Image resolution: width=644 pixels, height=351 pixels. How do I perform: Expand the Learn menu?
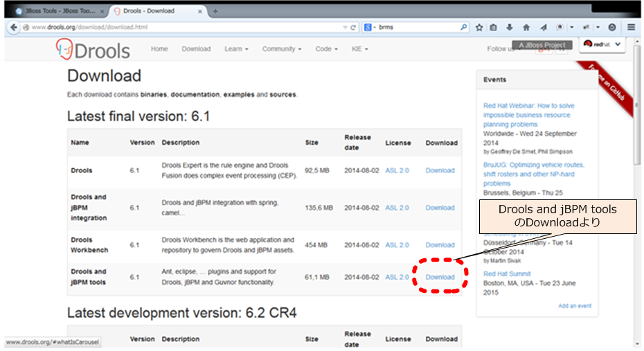pos(236,49)
